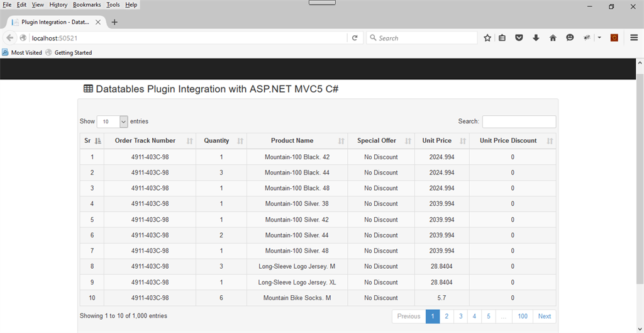Click Order Track Number in row 8
Screen dimensions: 644x333
pos(150,266)
